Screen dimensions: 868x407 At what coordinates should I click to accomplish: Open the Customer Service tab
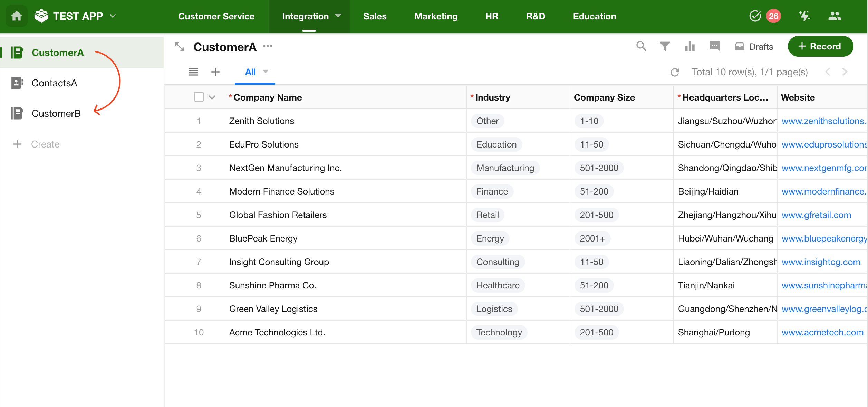tap(216, 16)
